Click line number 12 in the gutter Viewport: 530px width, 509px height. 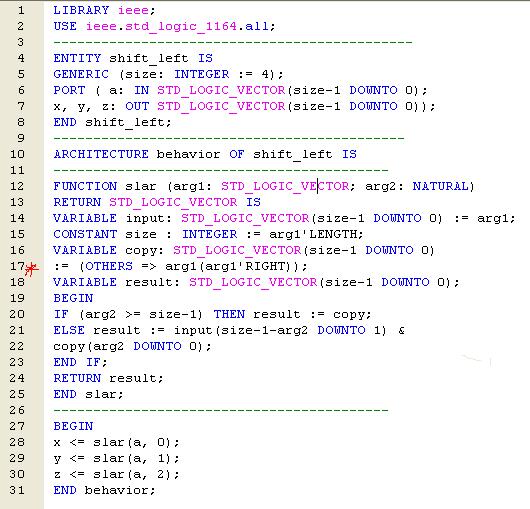pos(17,186)
